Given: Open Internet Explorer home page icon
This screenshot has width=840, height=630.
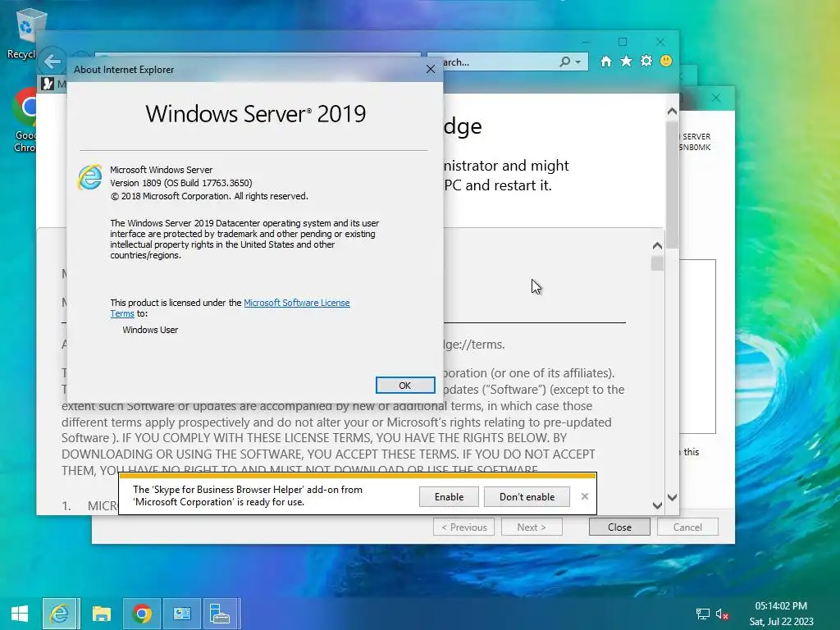Looking at the screenshot, I should pos(606,62).
